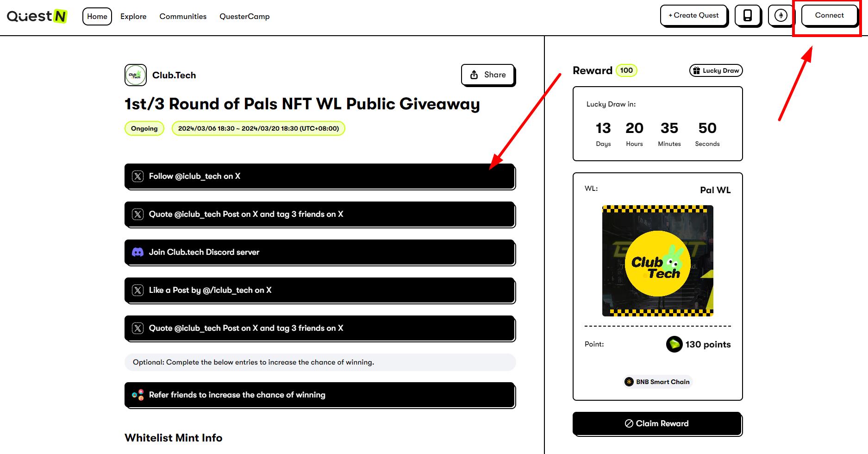This screenshot has height=454, width=868.
Task: Open the Club.Tech community name link
Action: (x=174, y=75)
